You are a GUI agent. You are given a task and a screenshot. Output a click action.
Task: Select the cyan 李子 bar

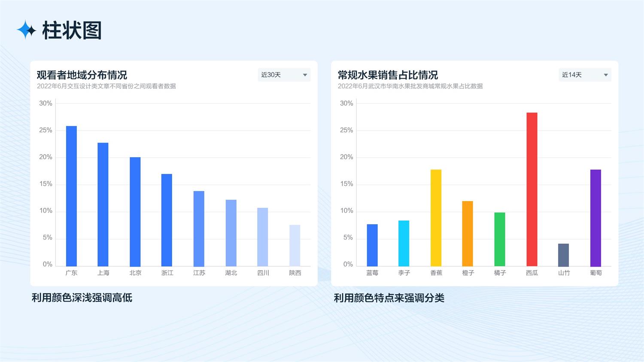404,243
